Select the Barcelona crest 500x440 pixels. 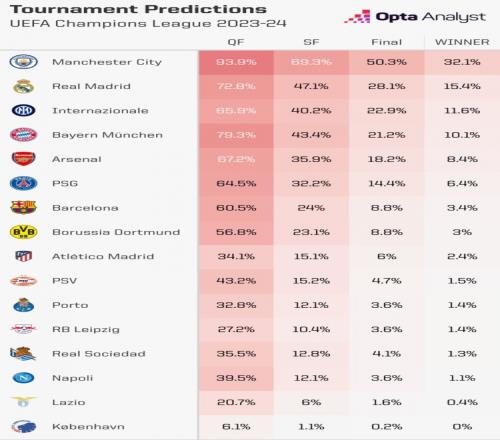23,207
